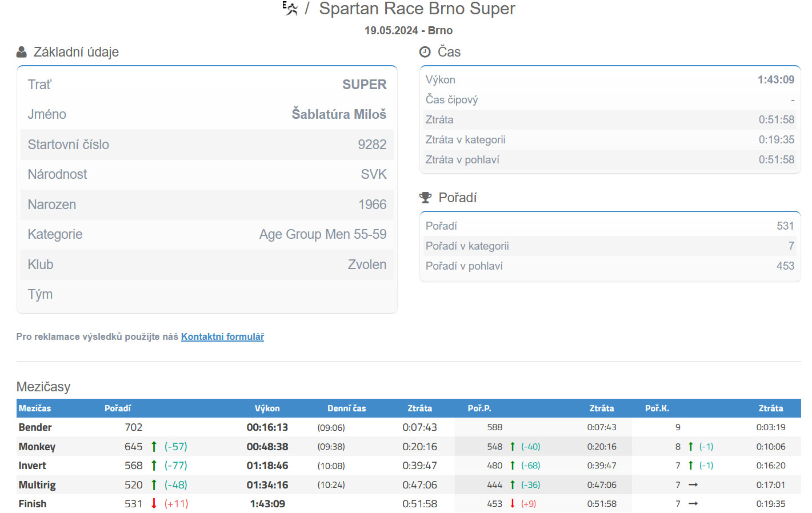This screenshot has height=513, width=812.
Task: Click green arrow beside 8 in Monkey row
Action: click(691, 447)
